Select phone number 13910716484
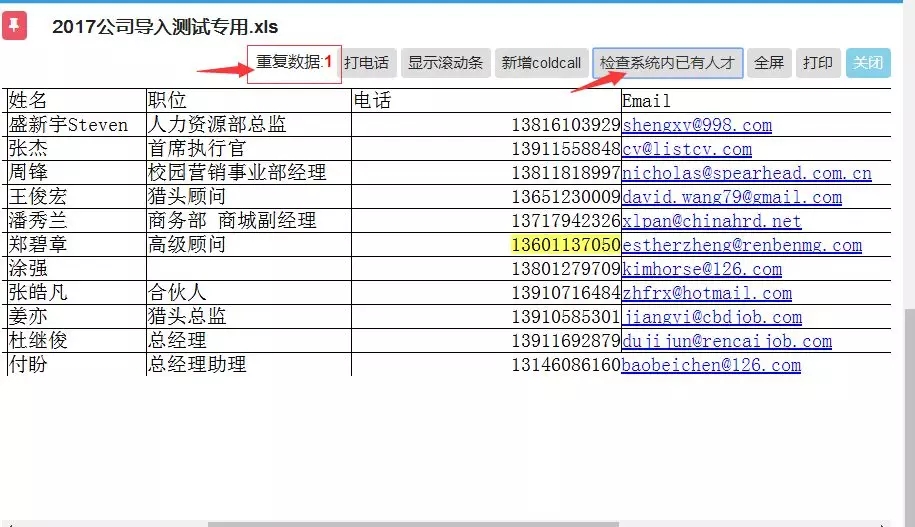Image resolution: width=915 pixels, height=527 pixels. 565,292
